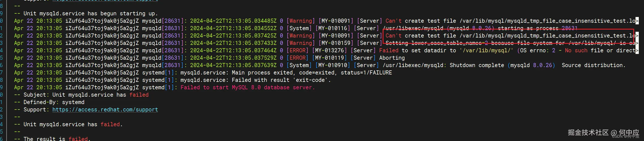Click the text "Failed with result 'exit-code'."

point(281,80)
